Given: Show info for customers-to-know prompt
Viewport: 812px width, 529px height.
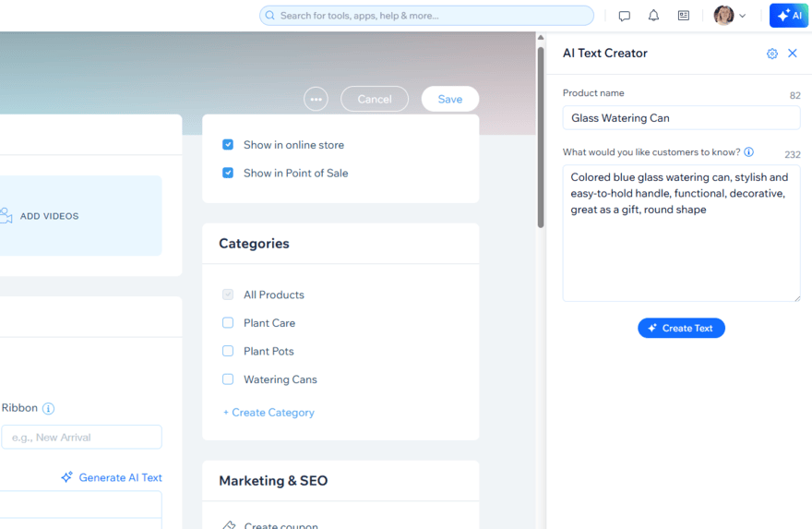Looking at the screenshot, I should point(749,151).
